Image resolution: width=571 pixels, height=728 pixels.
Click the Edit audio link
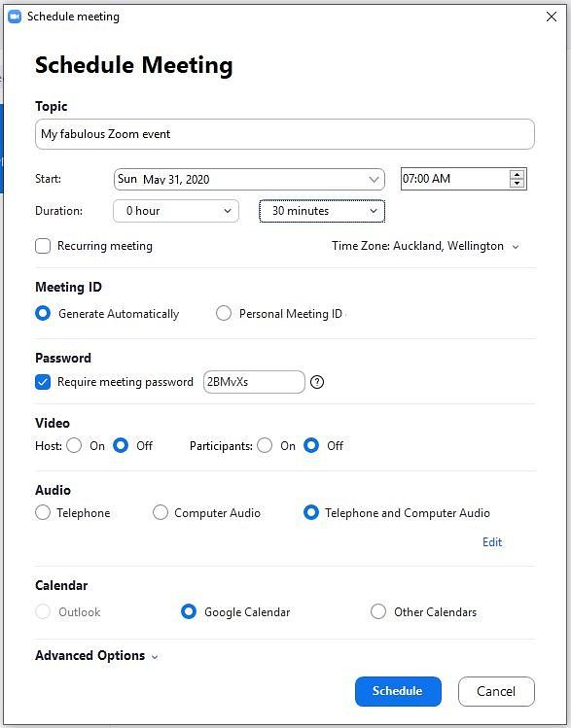[x=492, y=542]
